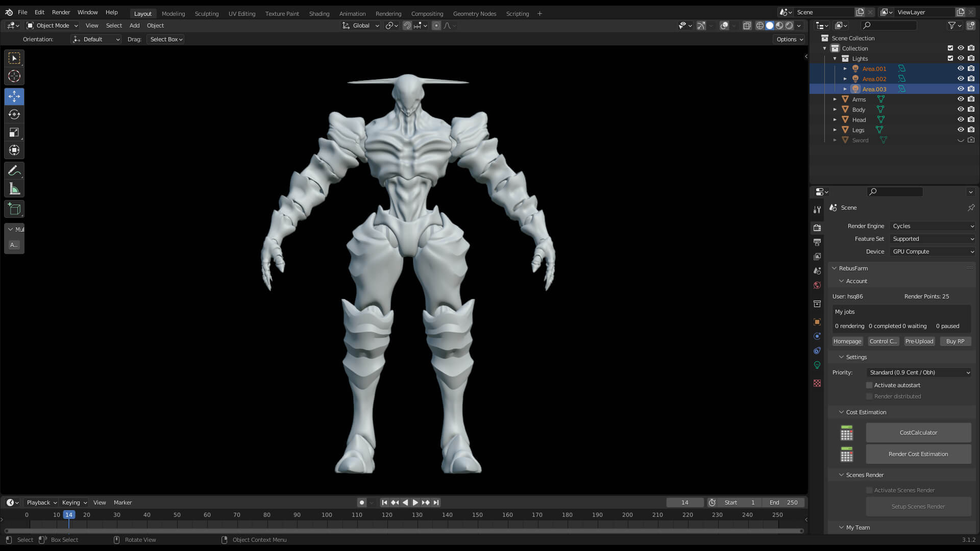
Task: Toggle auto keying record button
Action: point(362,503)
